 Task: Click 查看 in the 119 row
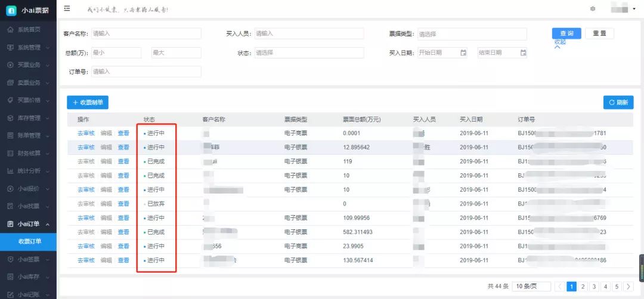coord(123,161)
